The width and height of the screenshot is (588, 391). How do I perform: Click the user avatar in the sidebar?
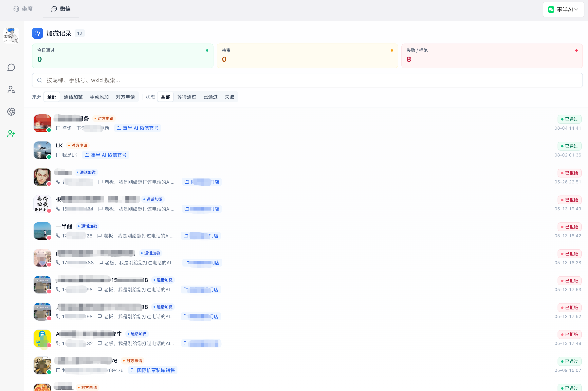[11, 36]
